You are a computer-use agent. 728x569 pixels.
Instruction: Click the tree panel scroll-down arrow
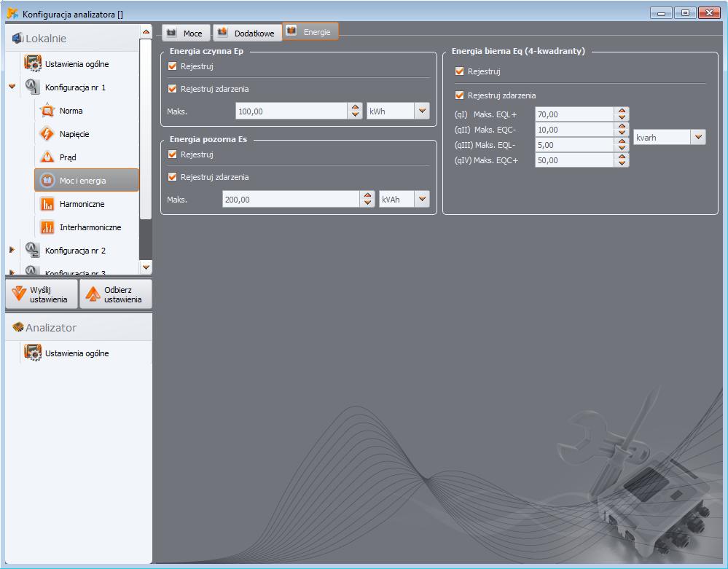[146, 267]
